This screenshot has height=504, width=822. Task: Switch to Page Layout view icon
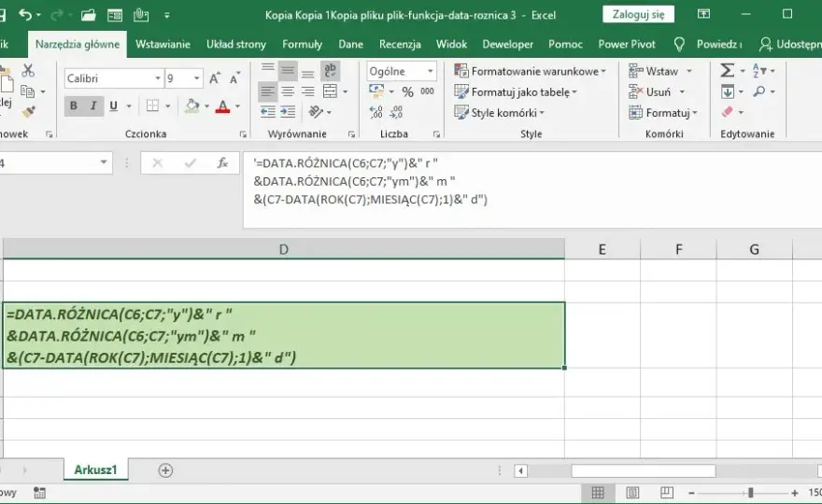pos(632,493)
